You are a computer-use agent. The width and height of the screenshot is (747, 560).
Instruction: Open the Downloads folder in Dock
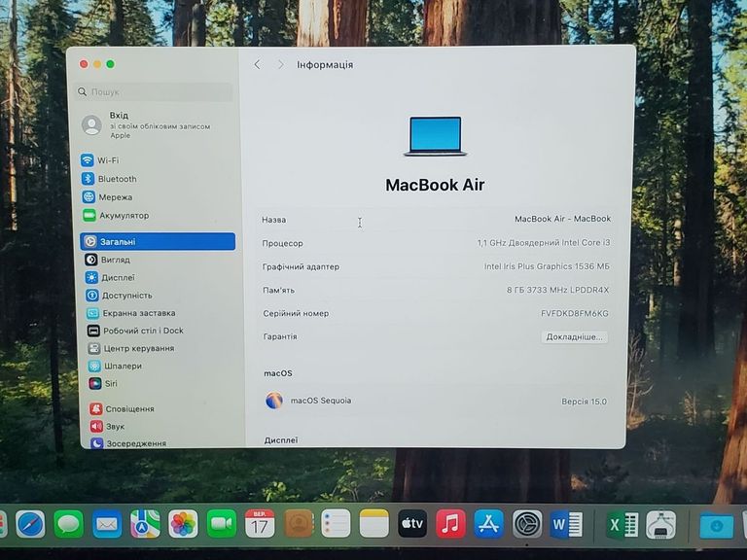[x=717, y=526]
